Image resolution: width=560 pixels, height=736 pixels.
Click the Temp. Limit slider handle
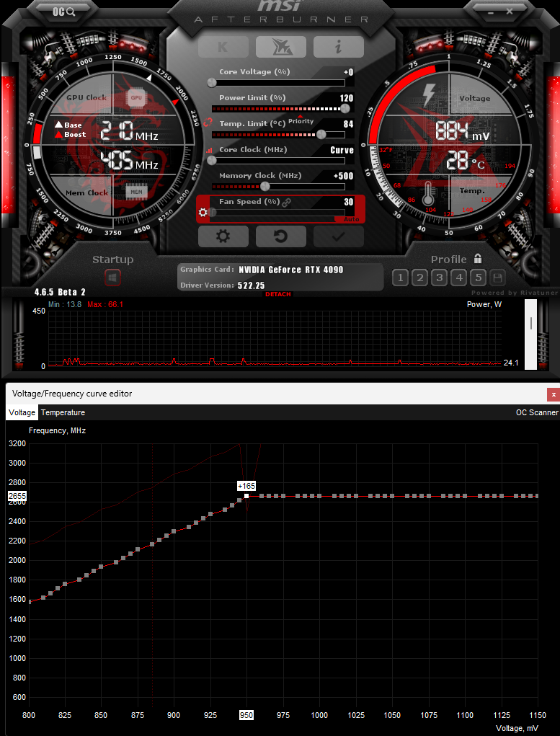321,135
